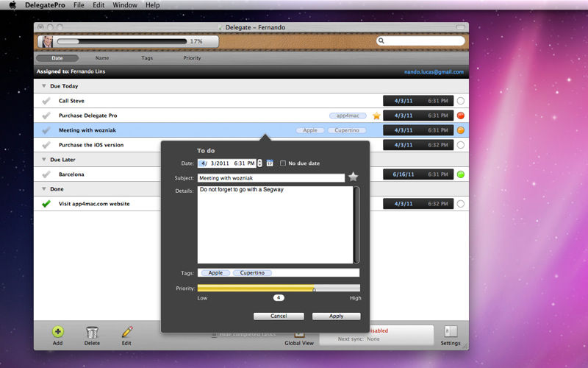
Task: Click the Cupertino tag in Meeting with wozniak row
Action: click(x=347, y=130)
